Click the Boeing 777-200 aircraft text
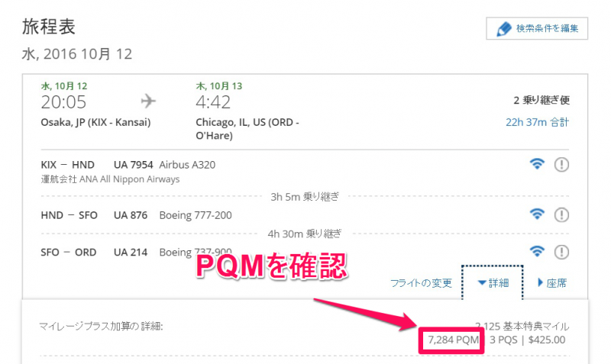Viewport: 611px width, 364px height. click(x=196, y=215)
